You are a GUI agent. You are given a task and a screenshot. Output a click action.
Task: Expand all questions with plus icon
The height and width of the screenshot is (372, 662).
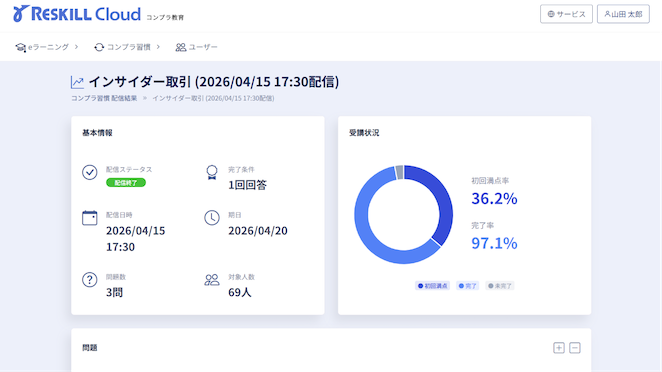[x=559, y=348]
